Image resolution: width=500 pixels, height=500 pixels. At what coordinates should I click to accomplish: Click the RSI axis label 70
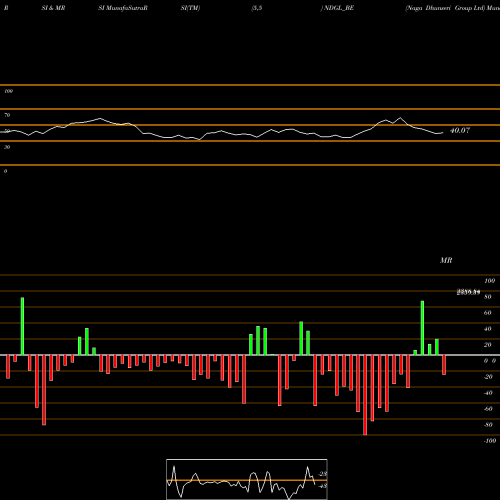coord(7,115)
